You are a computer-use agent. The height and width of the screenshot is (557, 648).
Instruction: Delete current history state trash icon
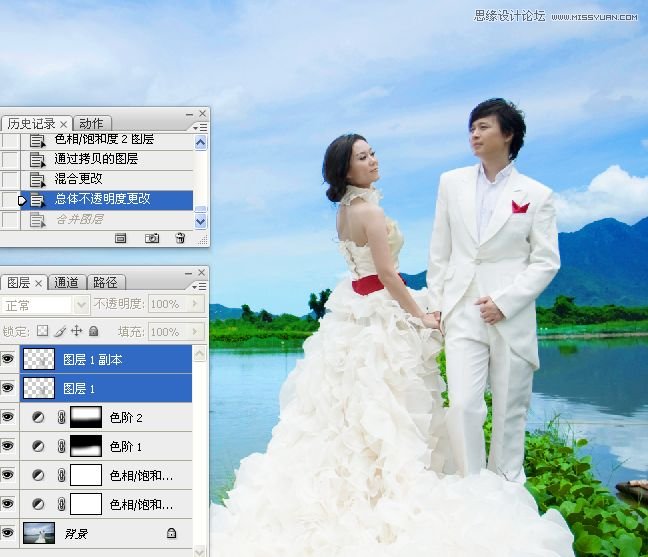coord(180,238)
